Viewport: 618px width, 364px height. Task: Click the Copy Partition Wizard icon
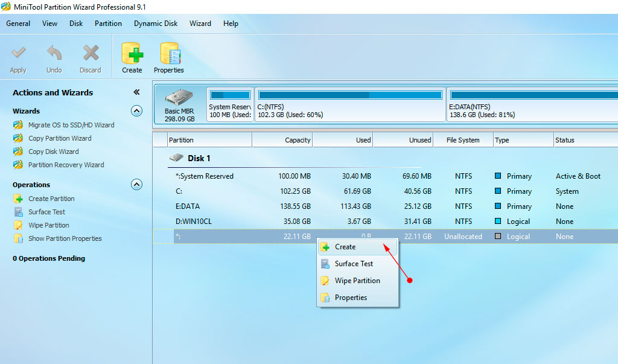click(18, 138)
